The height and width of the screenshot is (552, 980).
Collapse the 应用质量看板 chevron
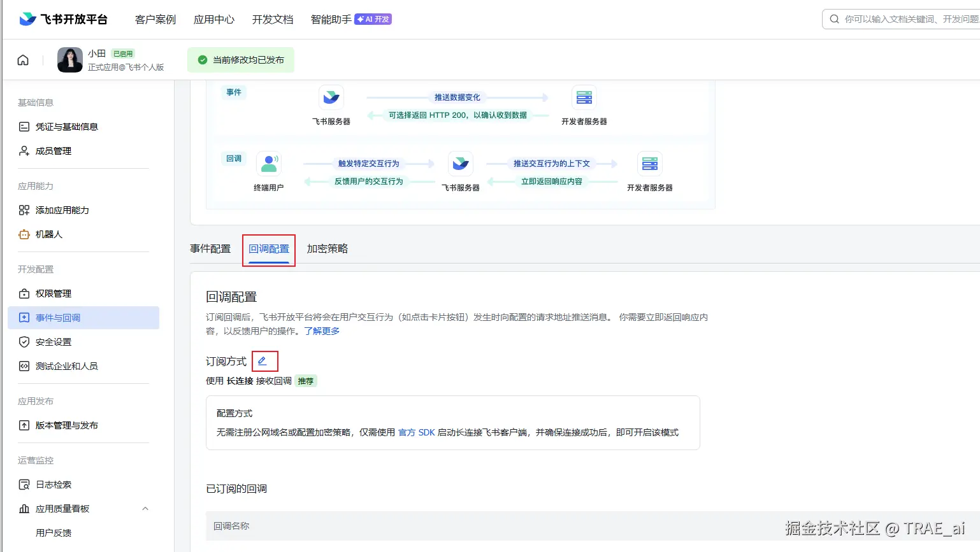pyautogui.click(x=145, y=509)
